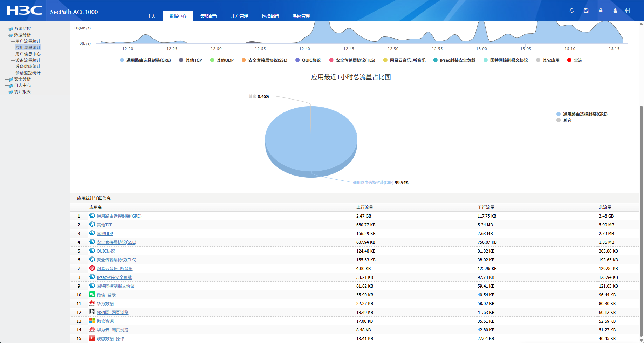Toggle the 网易云音乐_听音乐 legend entry
The width and height of the screenshot is (644, 343).
(x=404, y=60)
